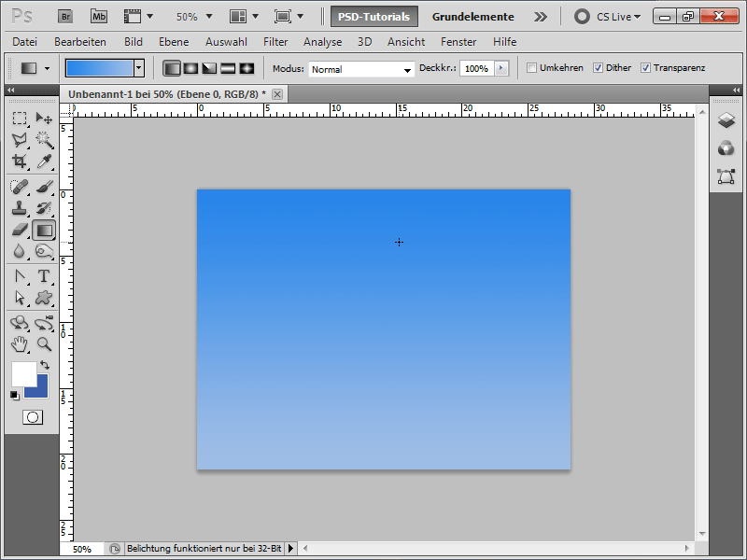Select the 3D Camera Orbit tool

pos(44,323)
